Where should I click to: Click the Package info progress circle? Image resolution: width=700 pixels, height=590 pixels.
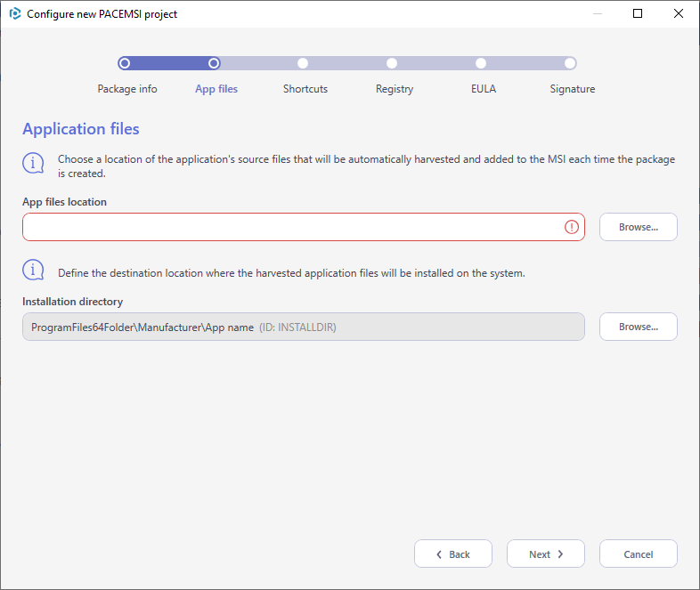(x=125, y=63)
